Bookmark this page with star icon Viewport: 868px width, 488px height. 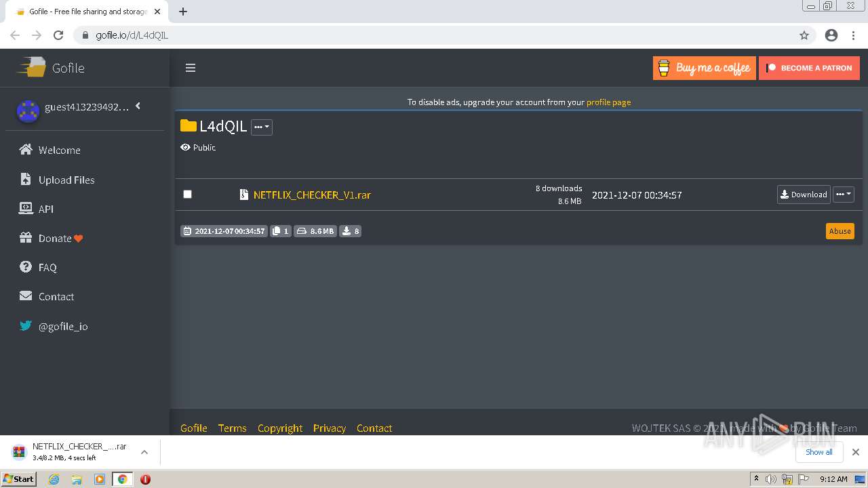[x=804, y=35]
